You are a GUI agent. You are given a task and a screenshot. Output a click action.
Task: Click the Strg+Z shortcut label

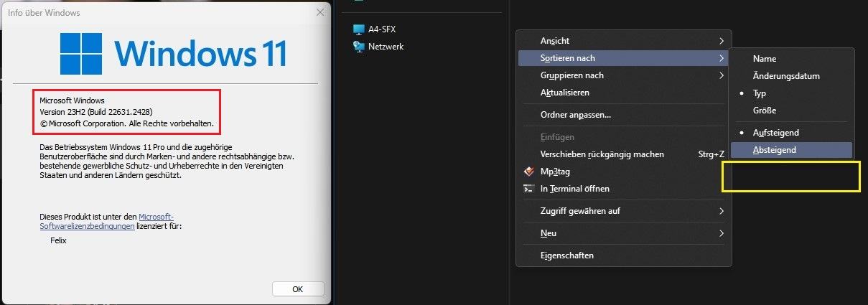(711, 154)
